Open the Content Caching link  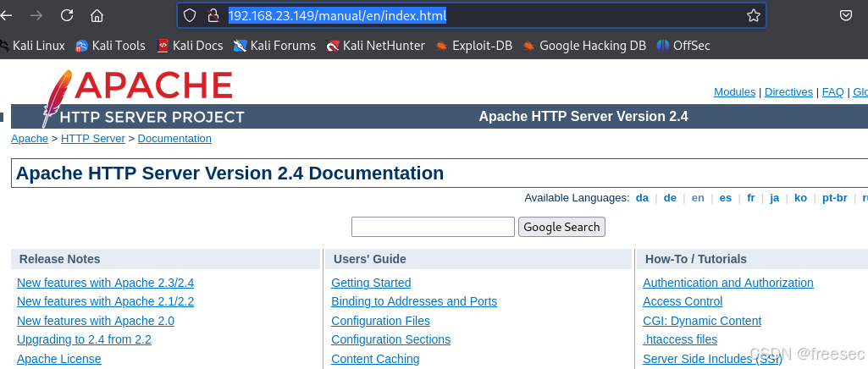tap(375, 359)
